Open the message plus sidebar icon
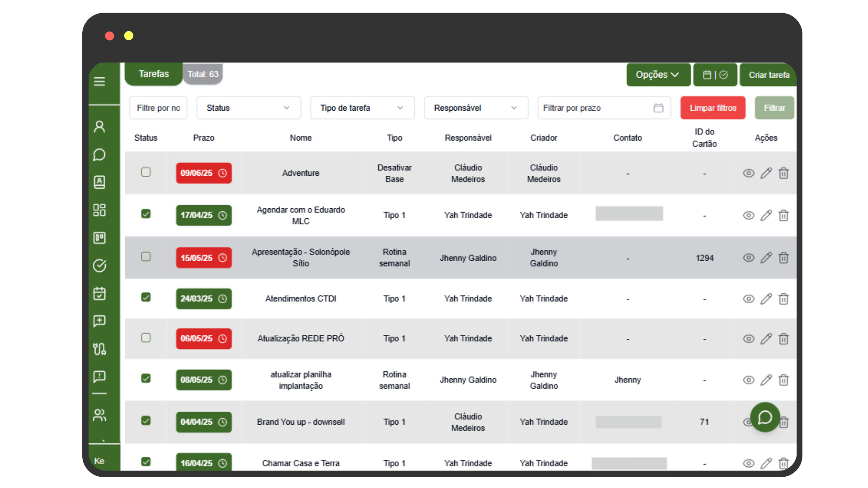 point(99,321)
